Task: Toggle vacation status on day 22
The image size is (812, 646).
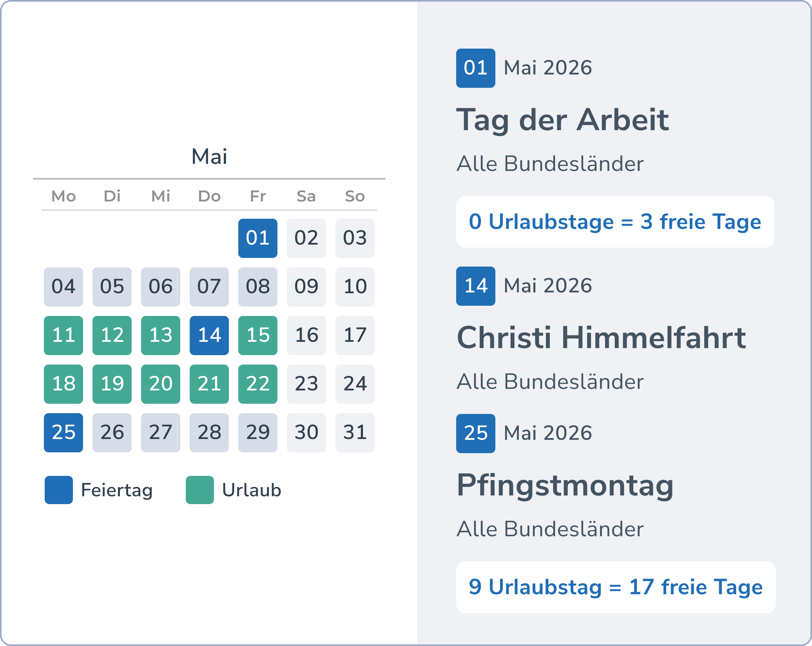Action: 257,384
